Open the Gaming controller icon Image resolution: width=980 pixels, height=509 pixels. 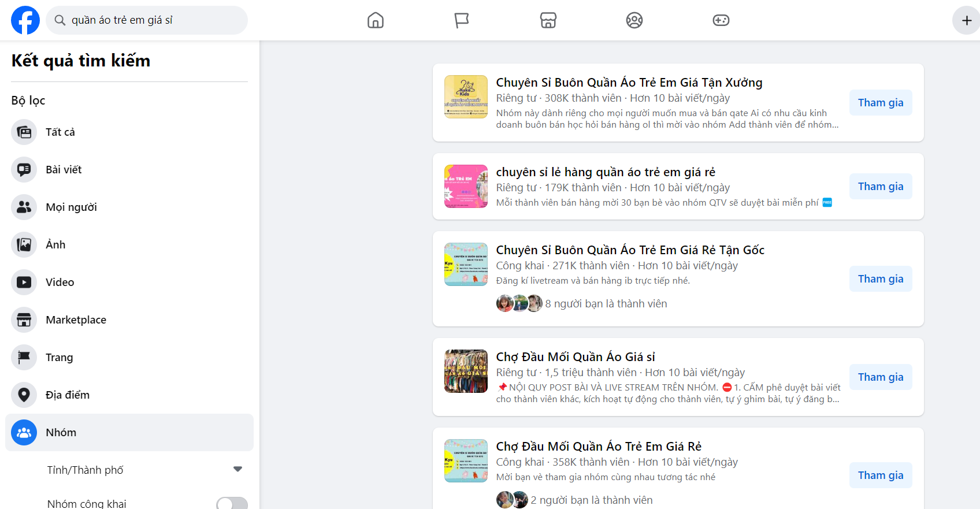[x=721, y=20]
